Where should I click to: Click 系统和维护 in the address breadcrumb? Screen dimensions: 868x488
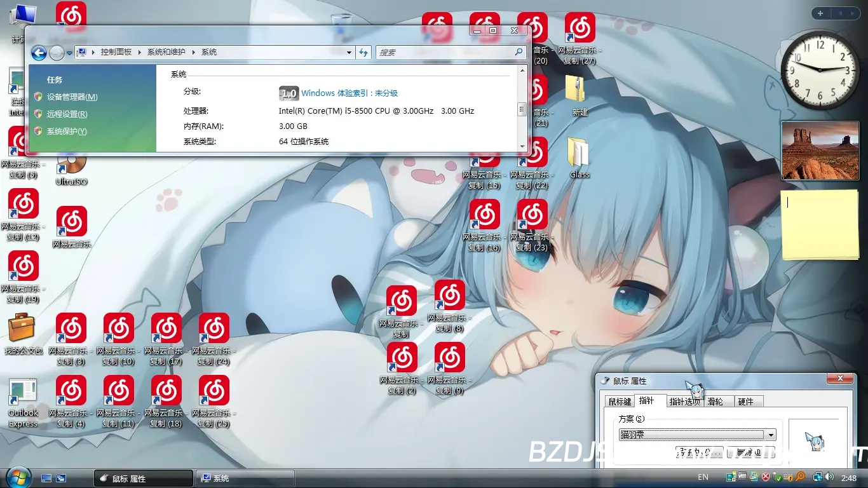click(x=166, y=53)
